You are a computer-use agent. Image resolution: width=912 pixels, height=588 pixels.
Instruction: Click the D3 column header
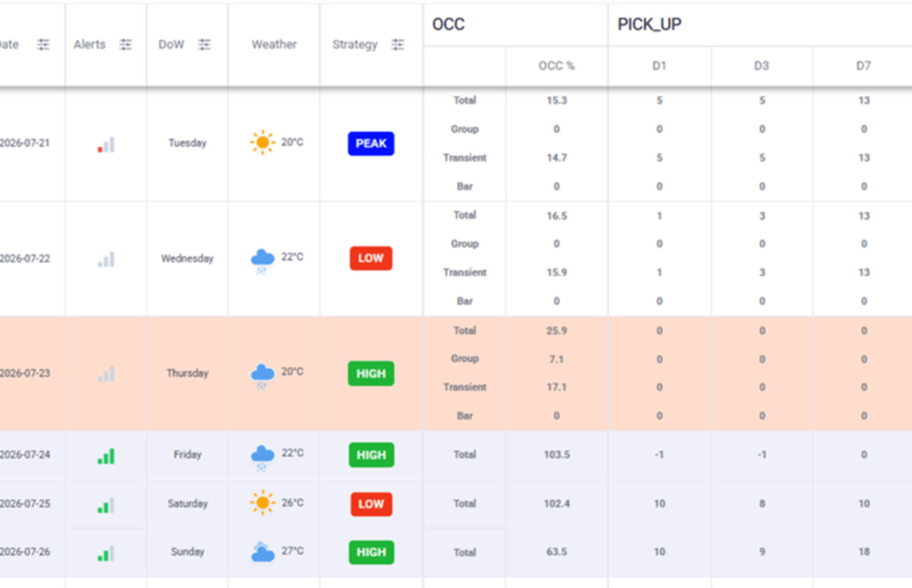tap(762, 66)
